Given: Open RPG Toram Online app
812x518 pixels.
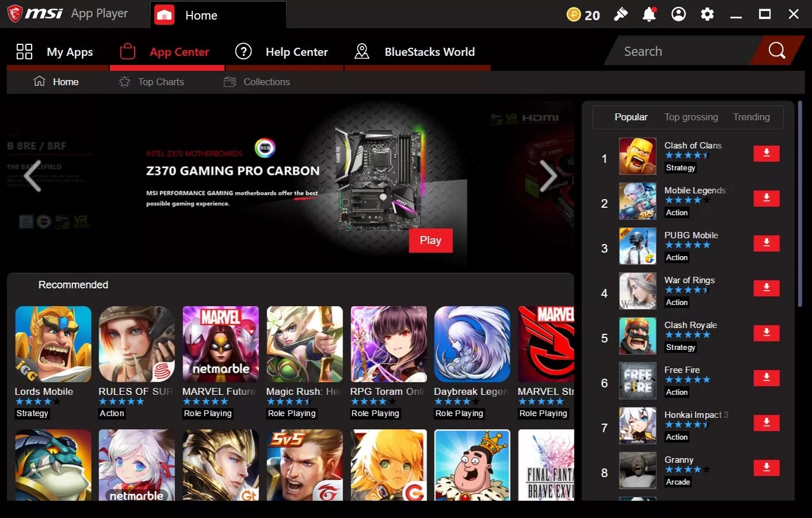Looking at the screenshot, I should click(388, 344).
